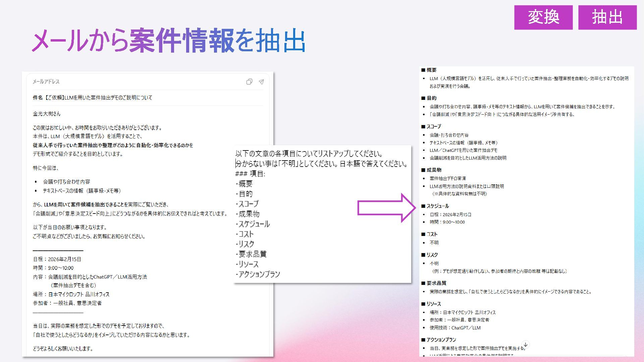
Task: Click the purple 抽出 button
Action: click(x=607, y=17)
